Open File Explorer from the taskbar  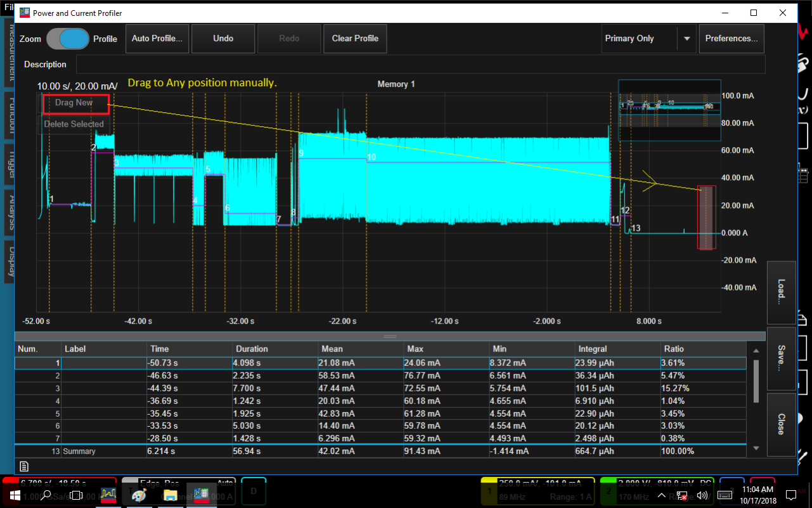coord(171,495)
